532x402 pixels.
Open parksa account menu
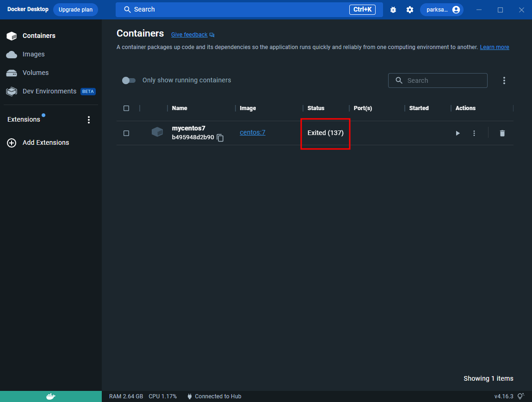[x=442, y=10]
